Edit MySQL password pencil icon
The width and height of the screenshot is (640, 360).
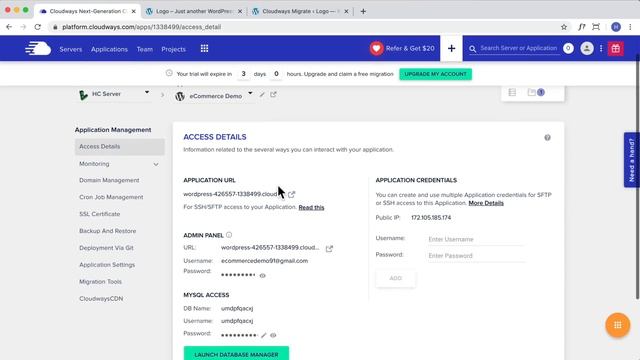[x=264, y=335]
